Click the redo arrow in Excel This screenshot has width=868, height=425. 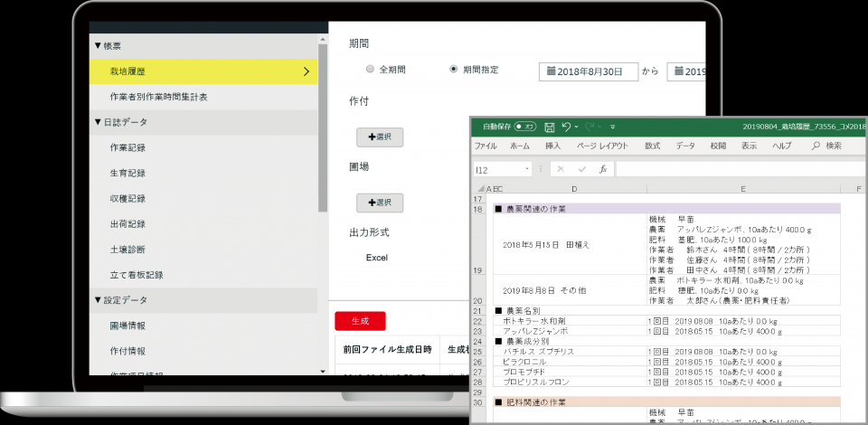point(591,127)
